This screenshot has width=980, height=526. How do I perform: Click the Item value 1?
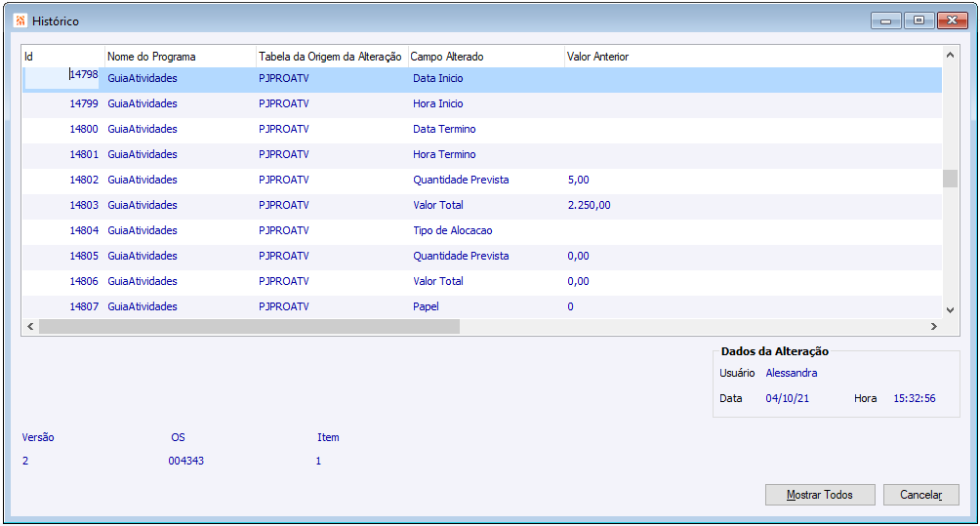319,461
